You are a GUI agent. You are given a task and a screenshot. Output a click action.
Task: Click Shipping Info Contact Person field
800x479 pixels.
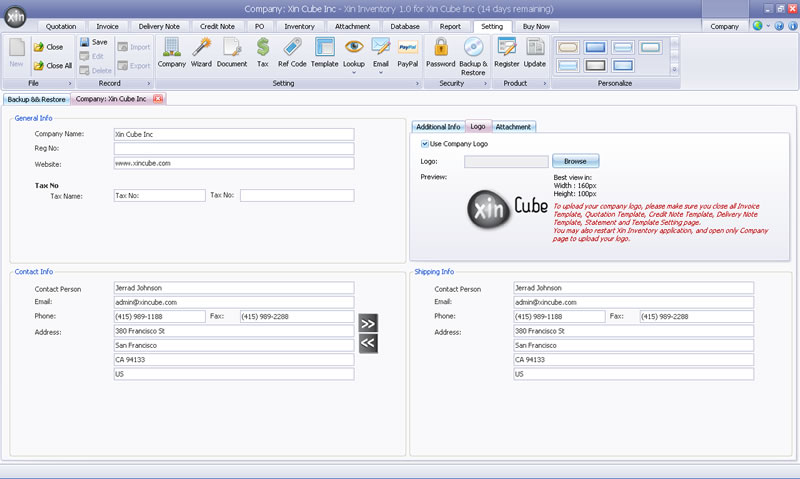633,288
